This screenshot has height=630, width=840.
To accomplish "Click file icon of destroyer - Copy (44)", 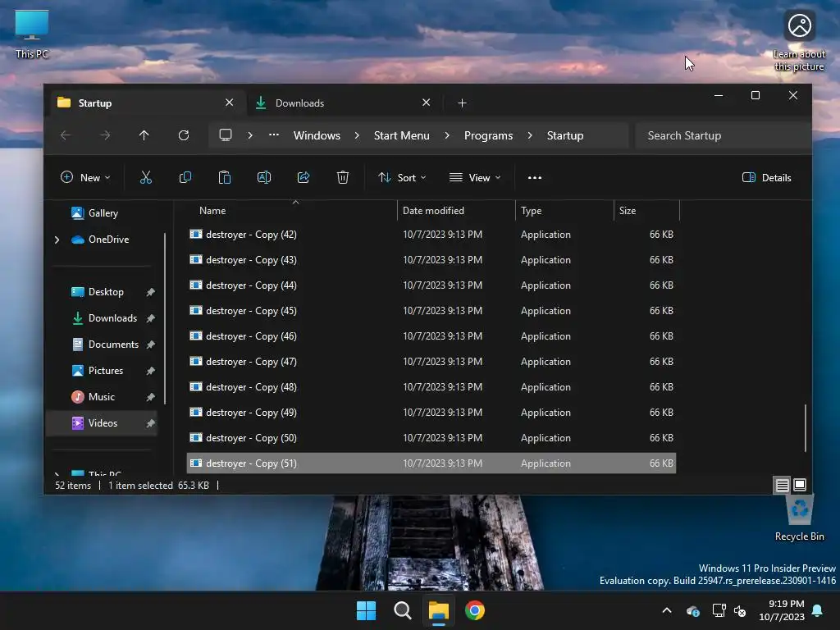I will click(196, 285).
